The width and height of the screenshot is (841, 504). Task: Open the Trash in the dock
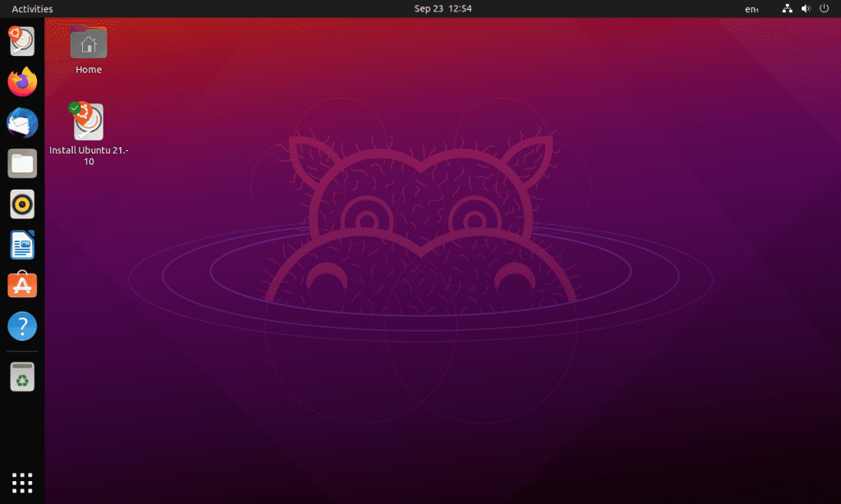[22, 377]
